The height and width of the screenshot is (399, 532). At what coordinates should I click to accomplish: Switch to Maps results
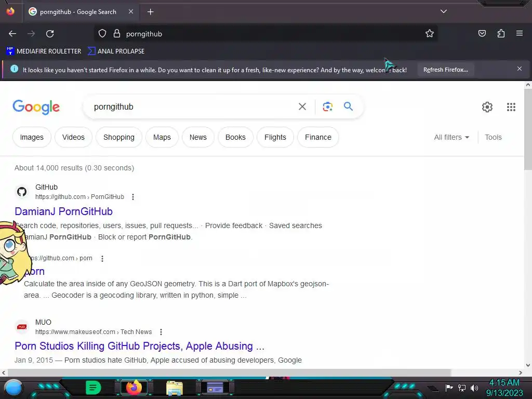tap(162, 137)
